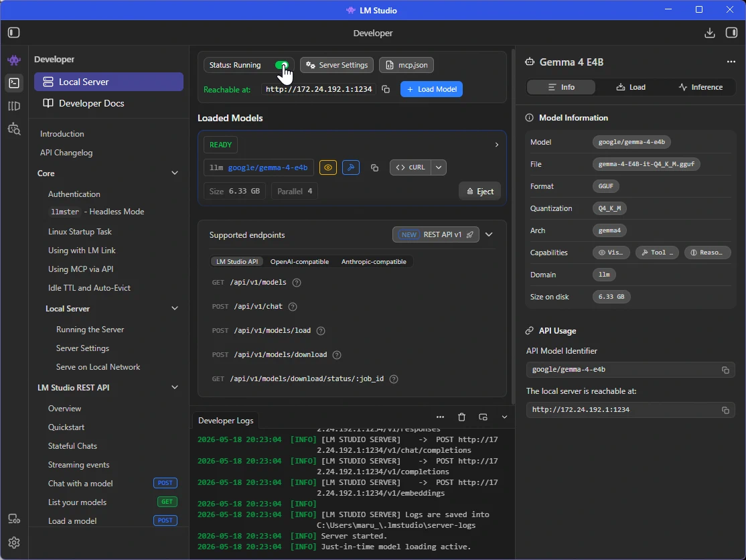746x560 pixels.
Task: Eject the loaded gemma model
Action: click(x=479, y=192)
